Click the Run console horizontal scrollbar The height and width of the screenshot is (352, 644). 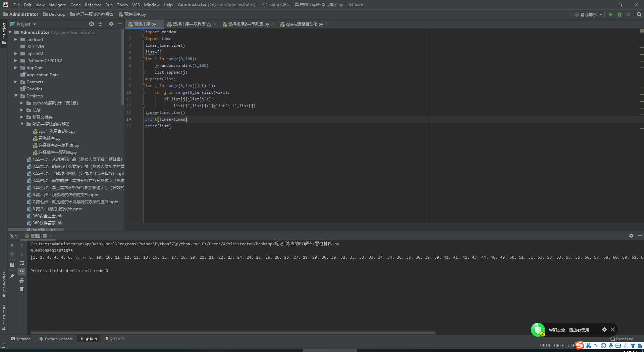(233, 333)
